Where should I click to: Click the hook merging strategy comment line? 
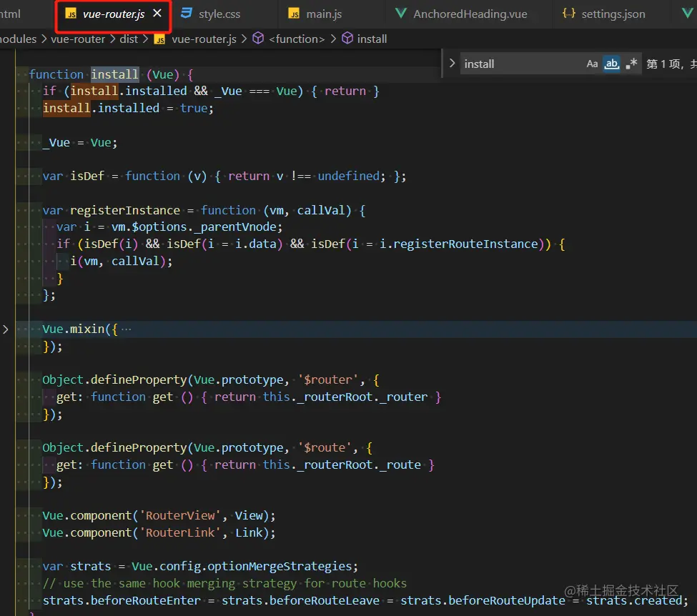click(x=224, y=583)
